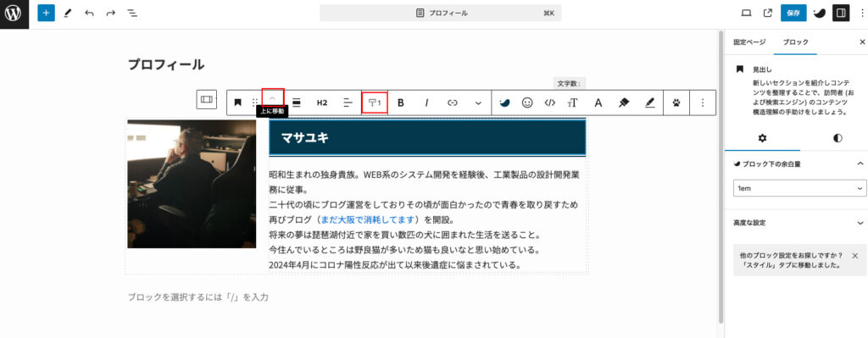The width and height of the screenshot is (868, 338).
Task: Open the block options three-dot menu
Action: (703, 103)
